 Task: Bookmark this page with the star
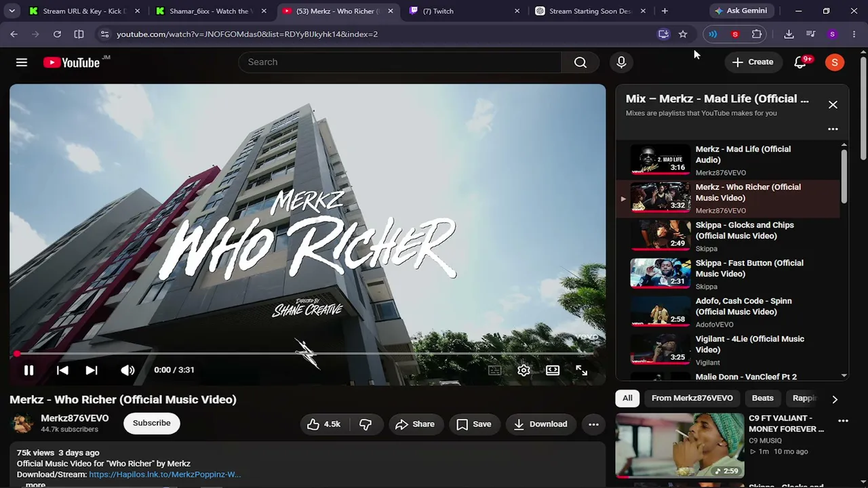[683, 34]
